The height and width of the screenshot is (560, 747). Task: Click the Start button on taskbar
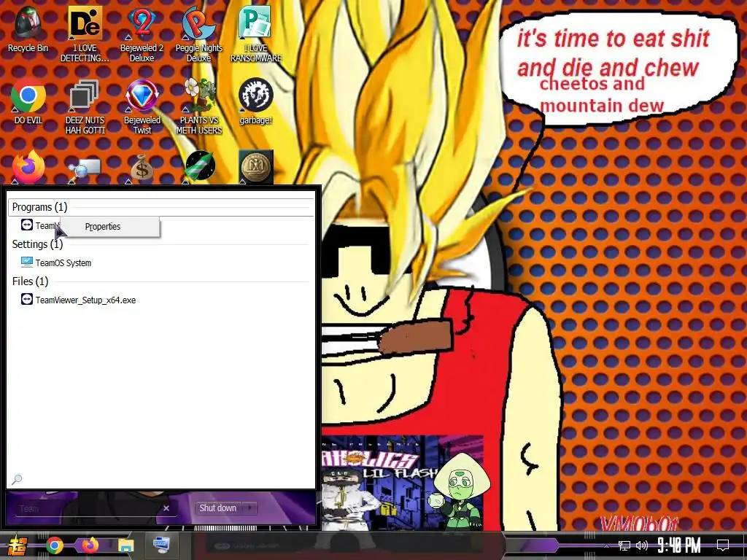(17, 545)
